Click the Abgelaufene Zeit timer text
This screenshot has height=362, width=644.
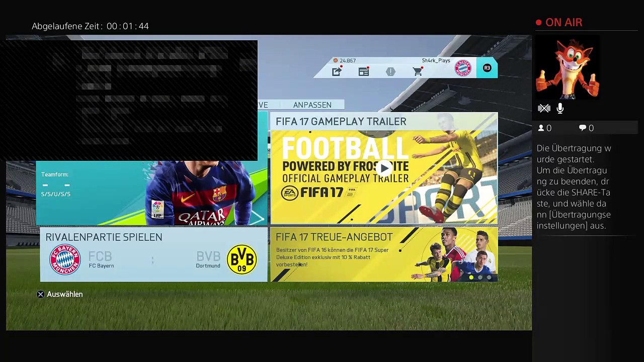click(90, 26)
